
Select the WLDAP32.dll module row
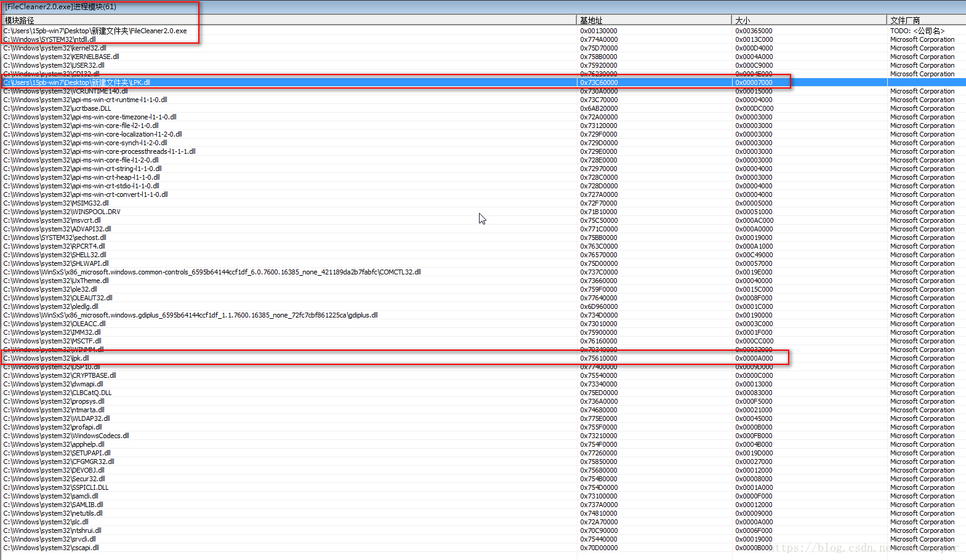483,418
